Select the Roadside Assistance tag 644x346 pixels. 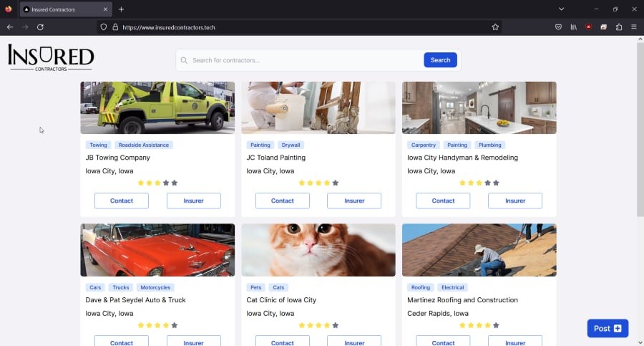tap(144, 145)
